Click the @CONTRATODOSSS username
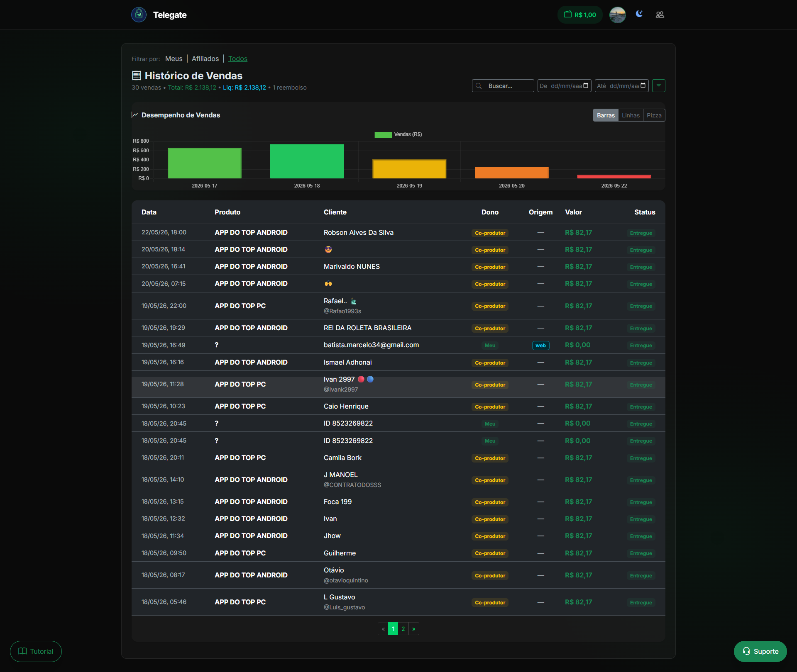Image resolution: width=797 pixels, height=672 pixels. click(352, 485)
